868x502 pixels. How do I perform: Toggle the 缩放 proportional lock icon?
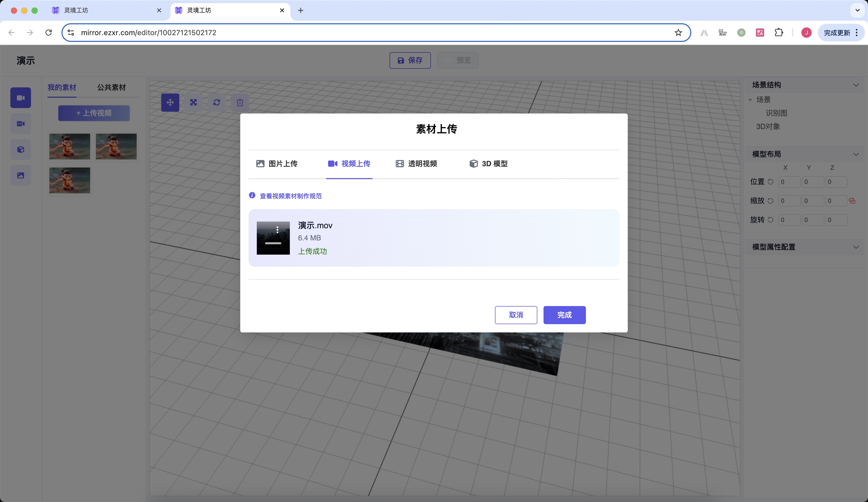[852, 201]
